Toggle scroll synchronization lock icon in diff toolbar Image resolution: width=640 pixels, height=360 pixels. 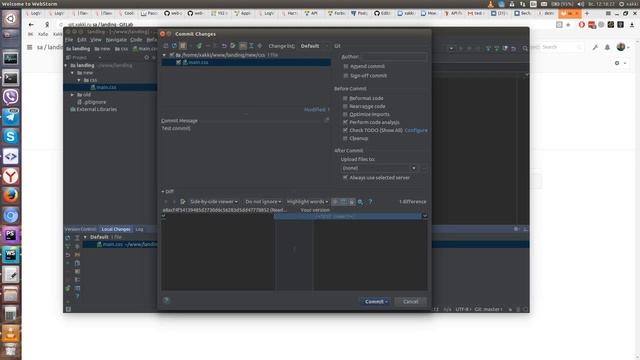coord(351,202)
